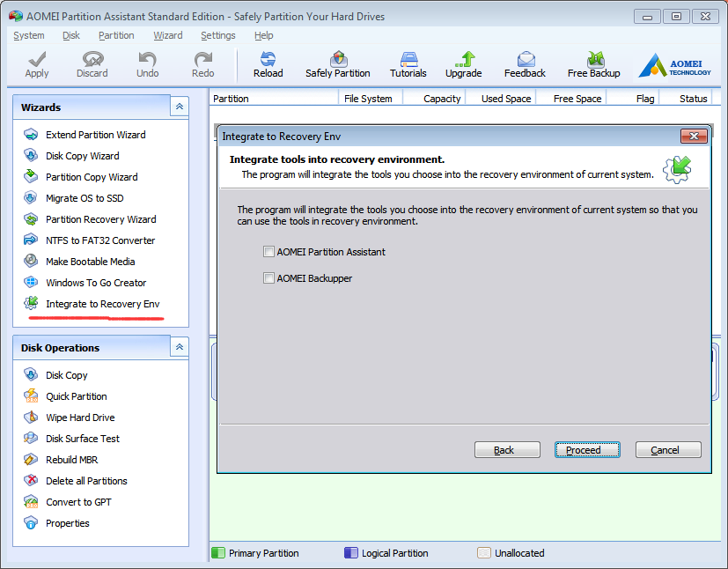
Task: Start the Migrate OS to SSD icon
Action: [x=31, y=198]
